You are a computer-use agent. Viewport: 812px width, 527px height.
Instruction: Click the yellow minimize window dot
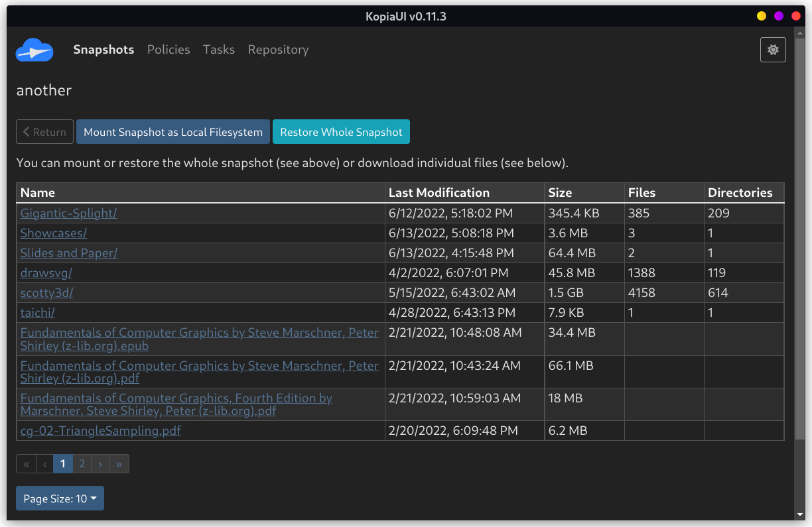point(762,16)
